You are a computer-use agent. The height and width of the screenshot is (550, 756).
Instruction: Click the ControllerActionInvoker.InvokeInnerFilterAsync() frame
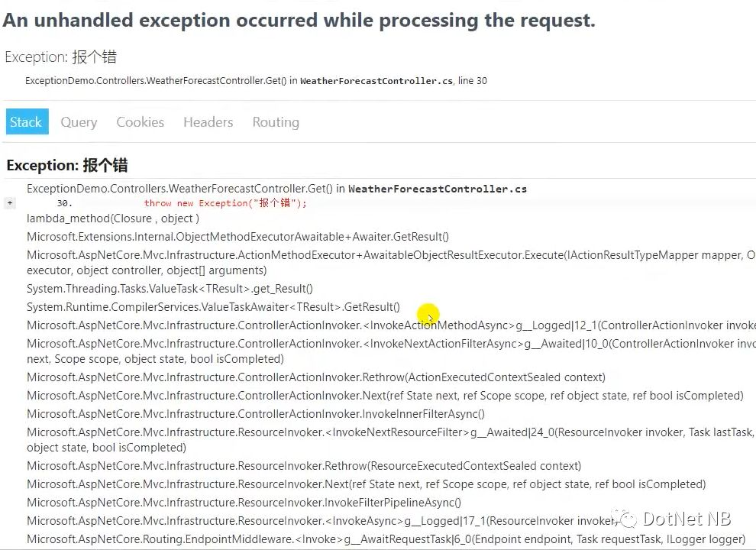255,414
